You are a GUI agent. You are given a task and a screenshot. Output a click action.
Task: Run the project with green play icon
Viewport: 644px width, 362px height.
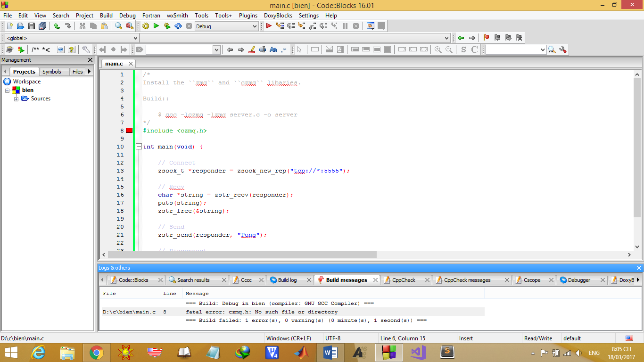point(156,26)
